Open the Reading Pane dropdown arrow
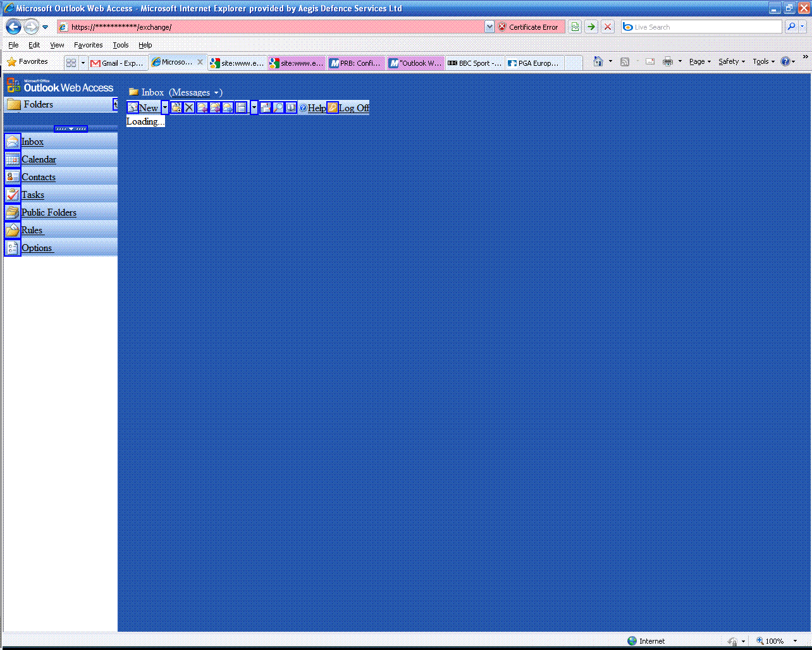Viewport: 812px width, 650px height. (254, 107)
